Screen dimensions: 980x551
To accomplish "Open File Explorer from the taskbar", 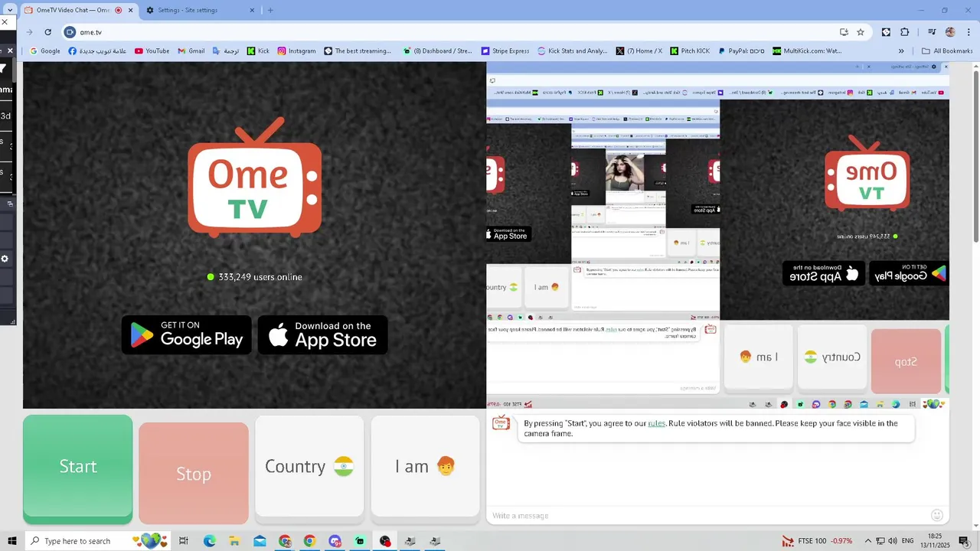I will (235, 541).
